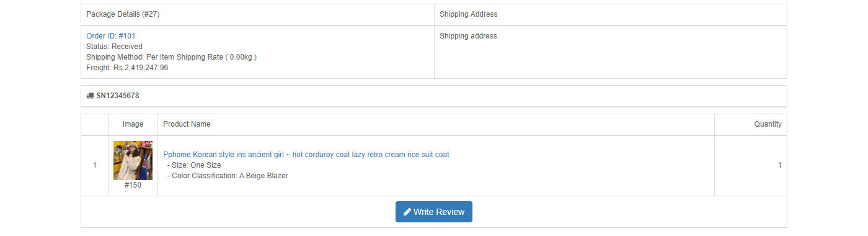The width and height of the screenshot is (868, 236).
Task: Click the pencil icon on Write Review
Action: tap(407, 212)
